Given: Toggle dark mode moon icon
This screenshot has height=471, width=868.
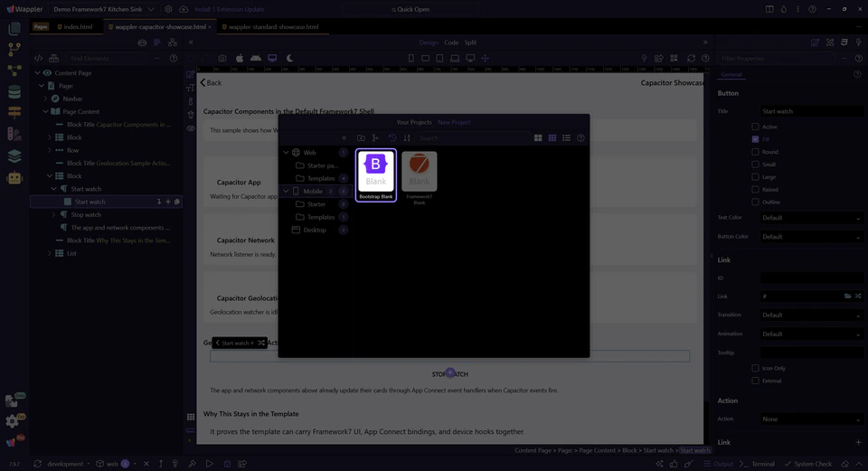Looking at the screenshot, I should 289,58.
